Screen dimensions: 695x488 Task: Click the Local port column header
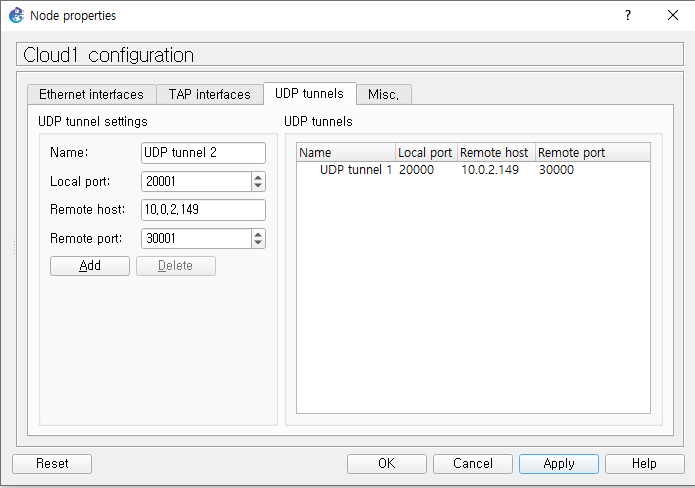point(426,152)
